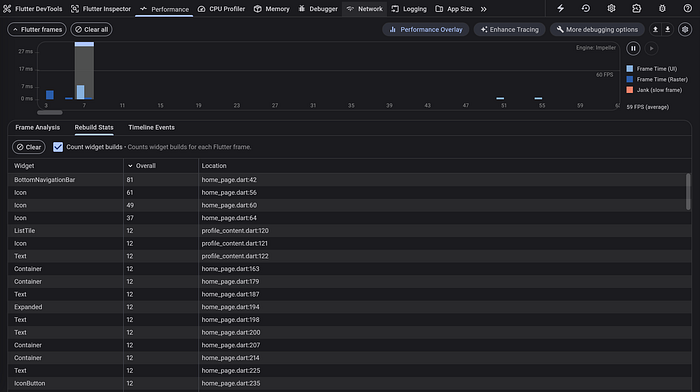Viewport: 700px width, 392px height.
Task: Open DevTools settings gear in top bar
Action: 611,8
